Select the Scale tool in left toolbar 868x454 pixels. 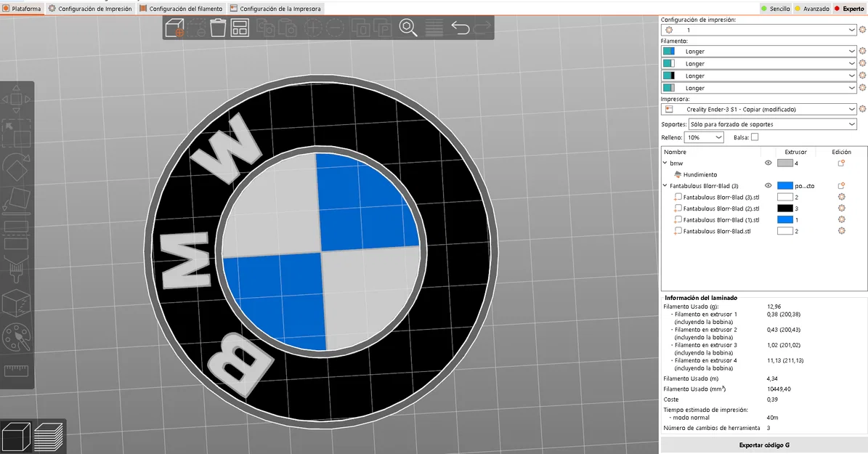tap(16, 134)
